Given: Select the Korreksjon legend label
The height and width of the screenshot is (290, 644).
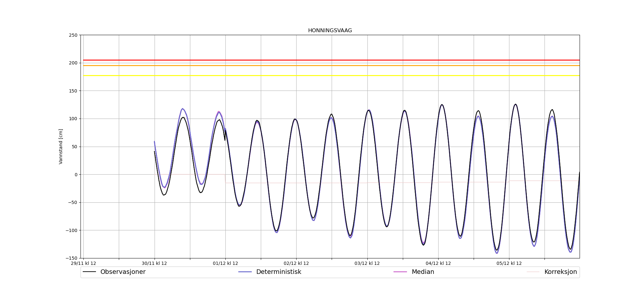Looking at the screenshot, I should pos(560,272).
